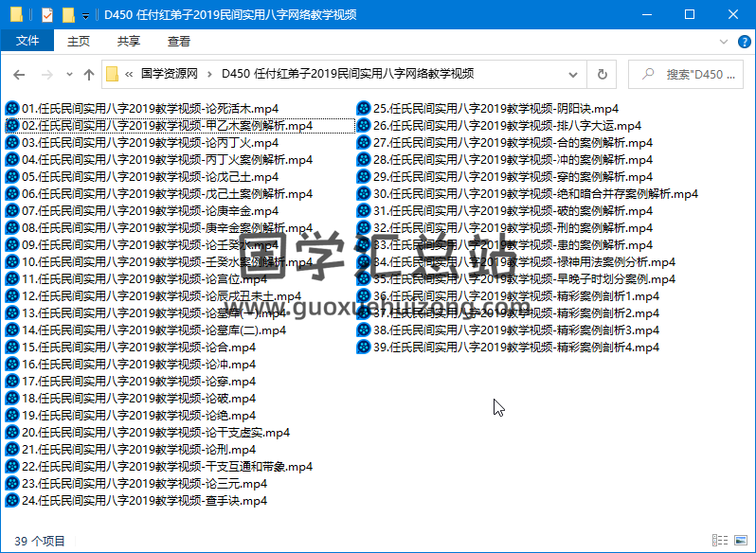Image resolution: width=756 pixels, height=553 pixels.
Task: Open the 查看 ribbon tab
Action: (x=178, y=42)
